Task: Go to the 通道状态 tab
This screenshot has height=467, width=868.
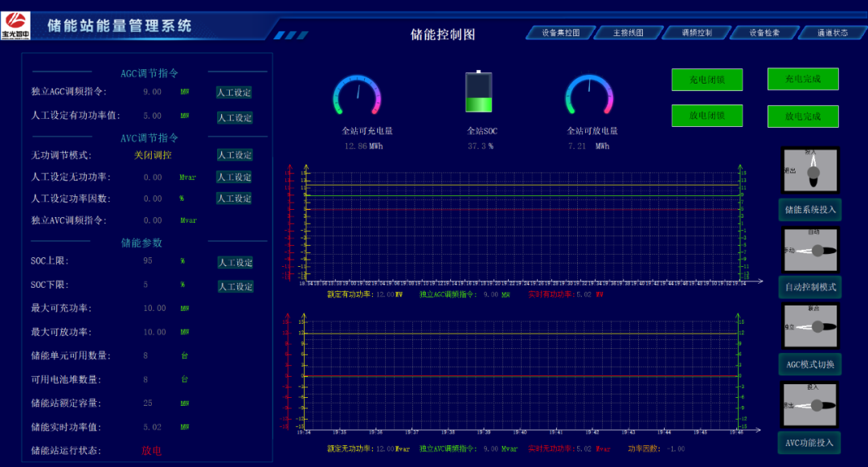Action: click(832, 33)
